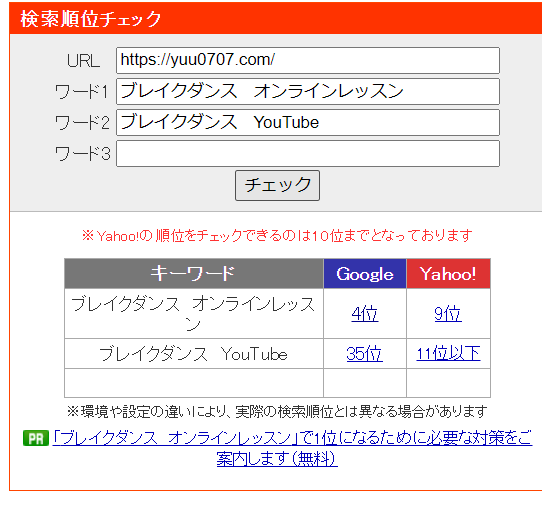Image resolution: width=542 pixels, height=509 pixels.
Task: Click the 検索順位チェック title header
Action: (x=91, y=19)
